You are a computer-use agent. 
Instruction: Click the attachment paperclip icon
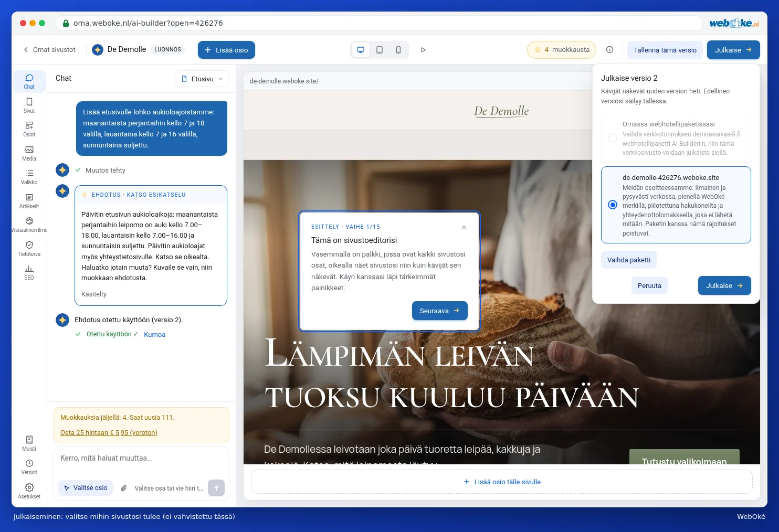click(123, 488)
